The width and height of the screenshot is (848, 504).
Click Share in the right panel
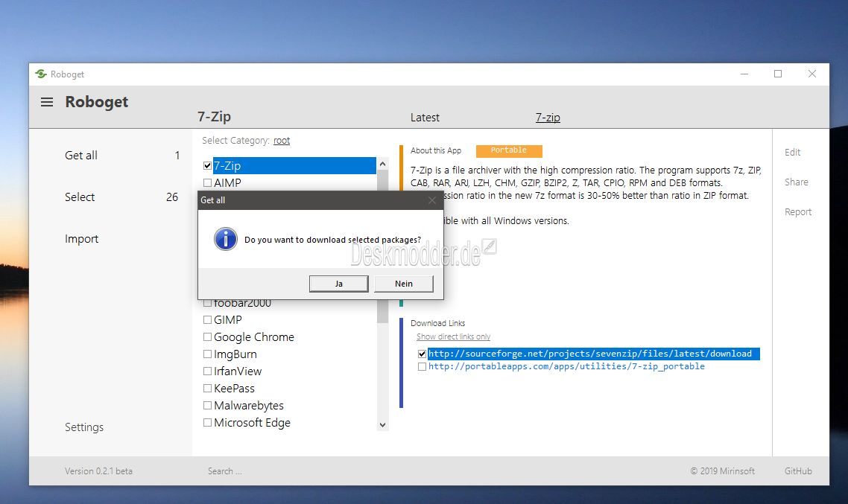coord(796,182)
